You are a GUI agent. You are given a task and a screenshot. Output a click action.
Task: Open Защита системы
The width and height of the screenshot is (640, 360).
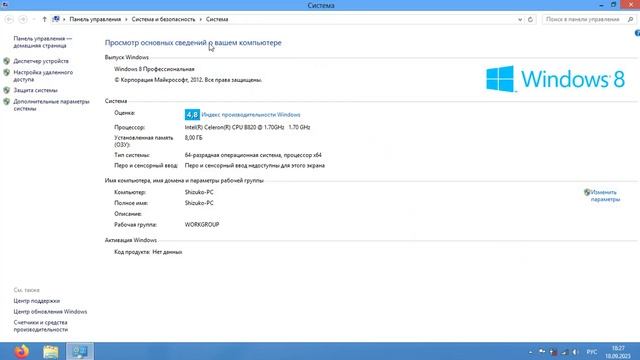tap(36, 90)
